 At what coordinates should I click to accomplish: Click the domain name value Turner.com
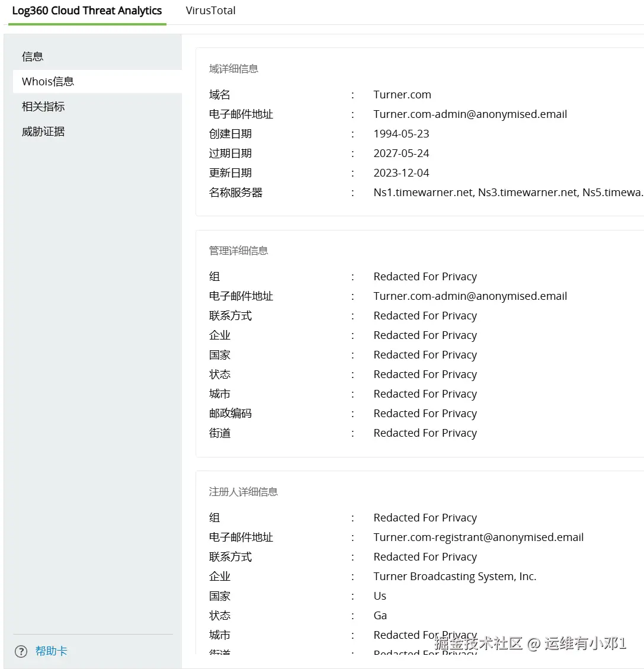[x=402, y=95]
